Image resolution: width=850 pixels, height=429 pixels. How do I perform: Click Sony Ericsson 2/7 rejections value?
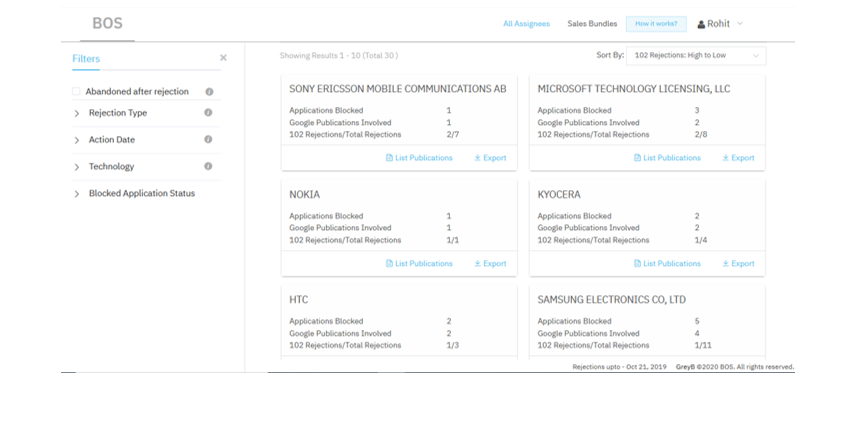453,135
